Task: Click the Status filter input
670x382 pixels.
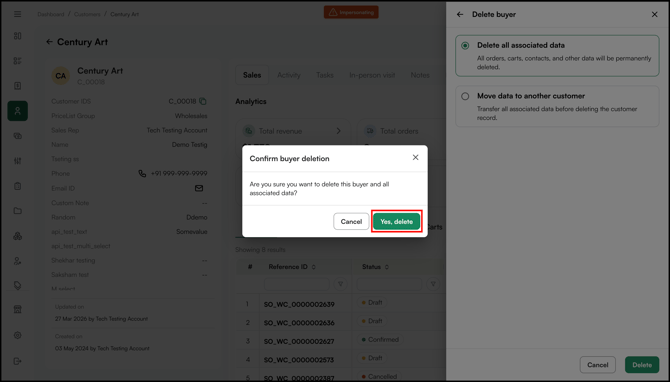Action: pos(389,284)
